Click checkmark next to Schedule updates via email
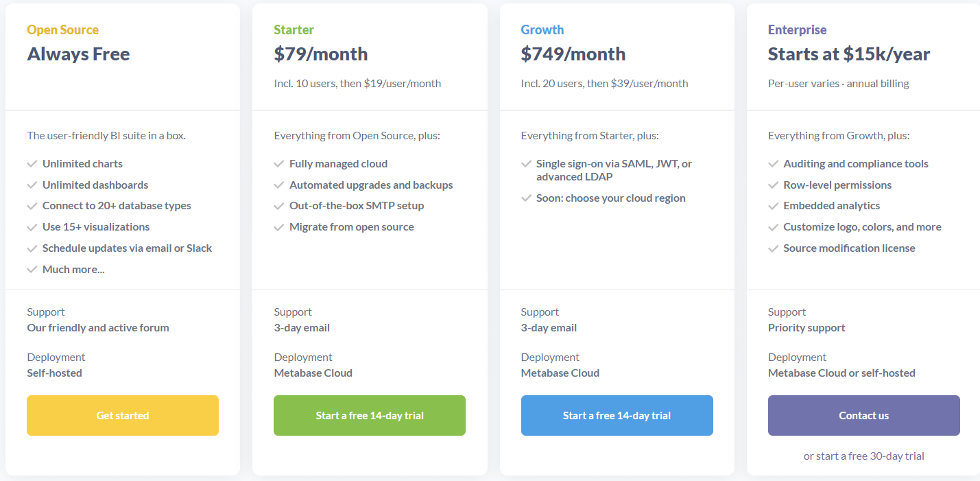Image resolution: width=980 pixels, height=481 pixels. pyautogui.click(x=32, y=248)
